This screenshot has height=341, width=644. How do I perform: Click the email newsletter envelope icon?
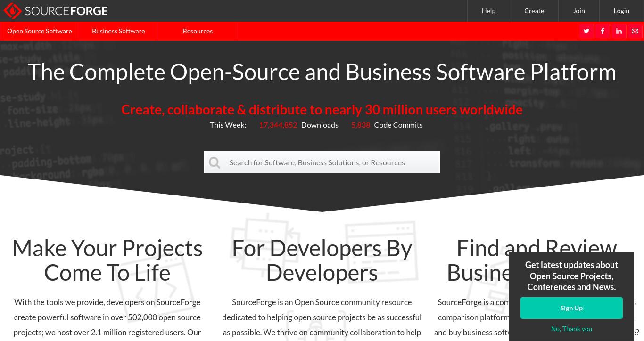pyautogui.click(x=635, y=31)
